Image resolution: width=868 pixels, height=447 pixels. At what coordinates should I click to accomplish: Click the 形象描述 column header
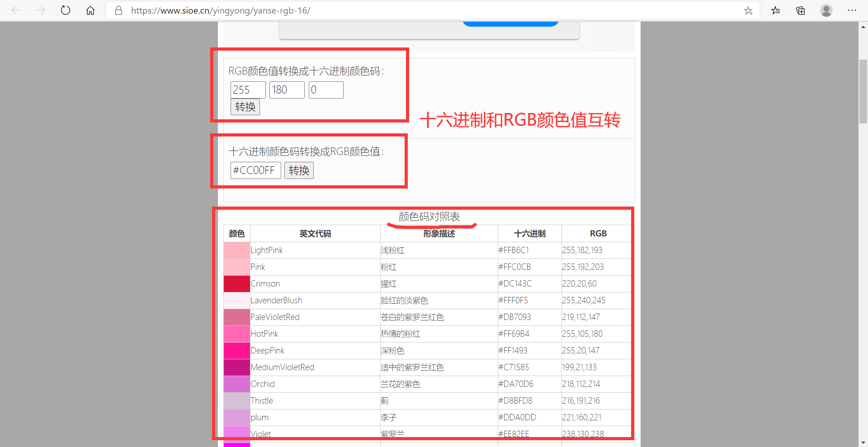pos(439,234)
